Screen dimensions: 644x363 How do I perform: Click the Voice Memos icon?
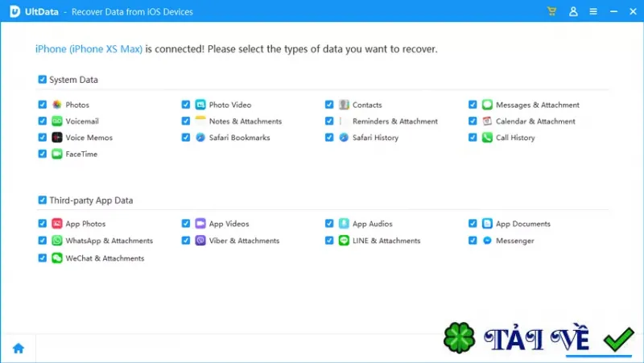tap(56, 138)
